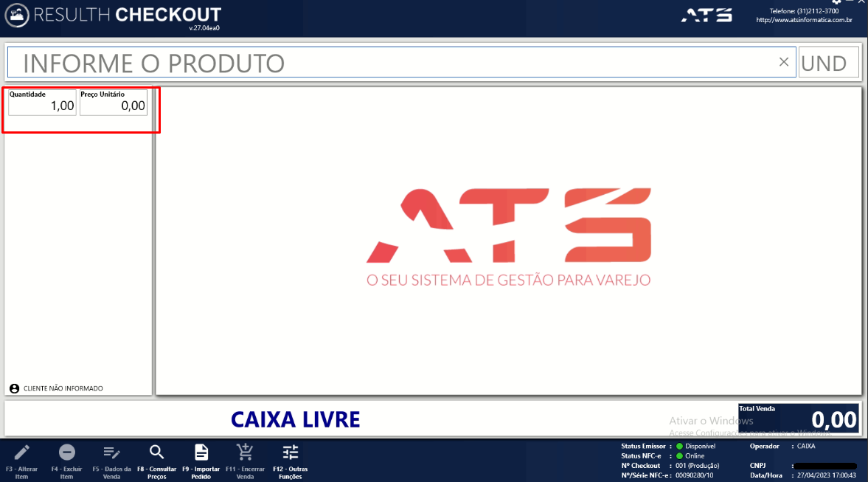Screen dimensions: 868x482
Task: Click the Preço Unitário field showing 0,00
Action: 114,103
